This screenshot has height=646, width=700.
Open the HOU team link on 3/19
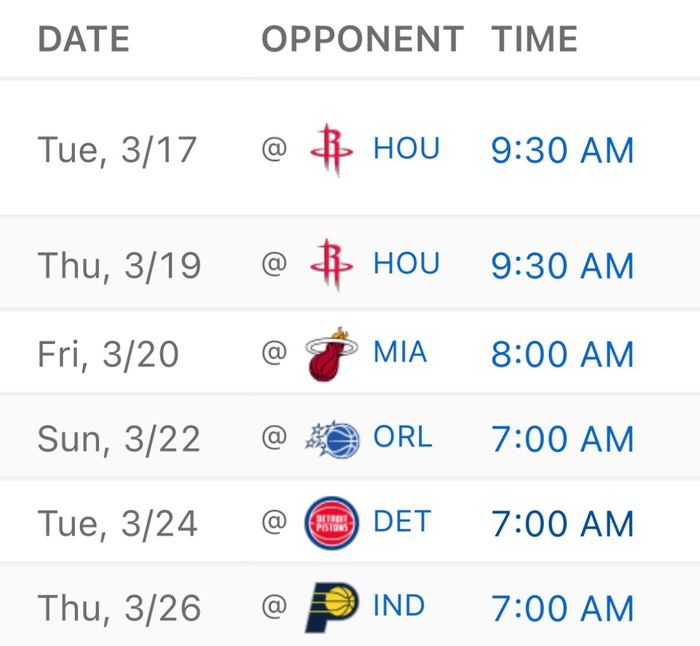406,264
